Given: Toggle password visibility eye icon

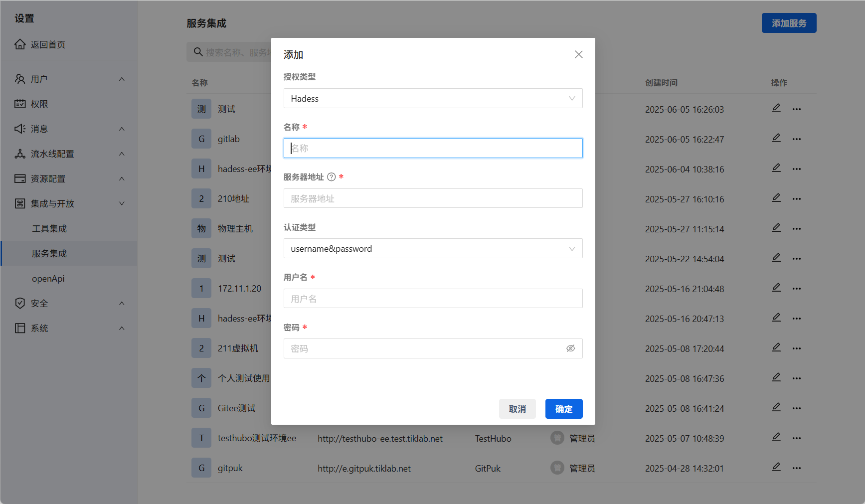Looking at the screenshot, I should pyautogui.click(x=571, y=348).
